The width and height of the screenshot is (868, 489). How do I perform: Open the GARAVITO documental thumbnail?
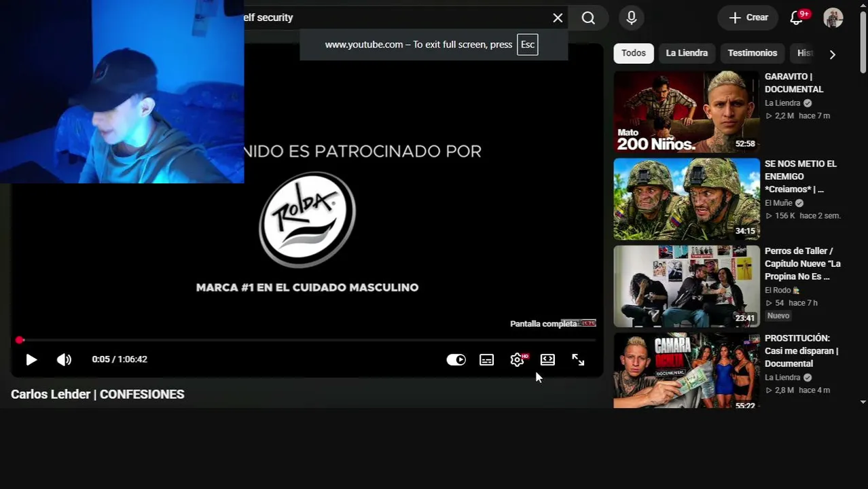pyautogui.click(x=687, y=111)
